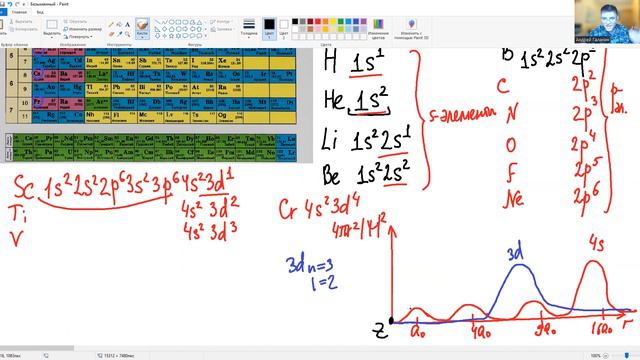Select the Fill with color bucket tool

click(119, 25)
